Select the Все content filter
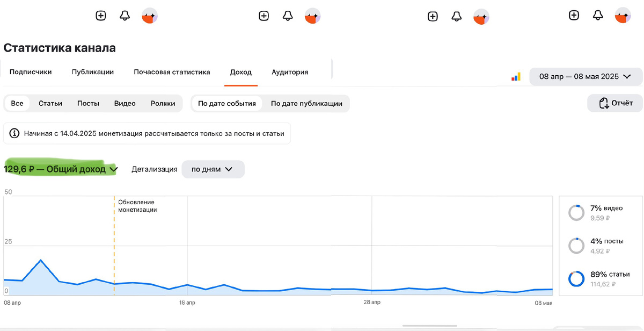 [17, 103]
